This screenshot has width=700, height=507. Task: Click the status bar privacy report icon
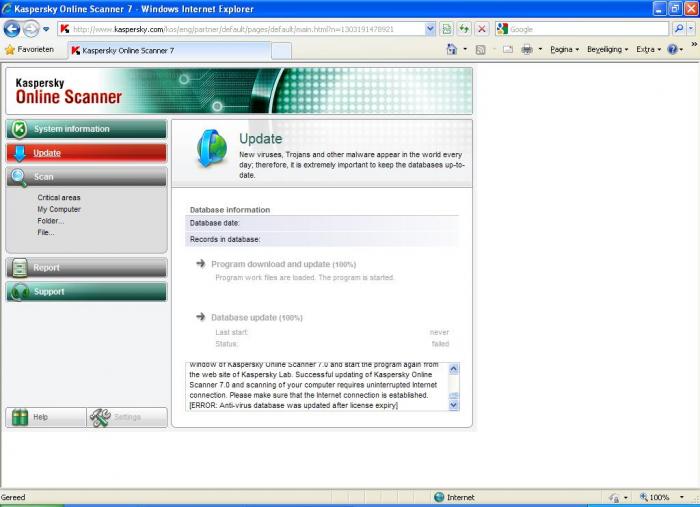[x=614, y=497]
